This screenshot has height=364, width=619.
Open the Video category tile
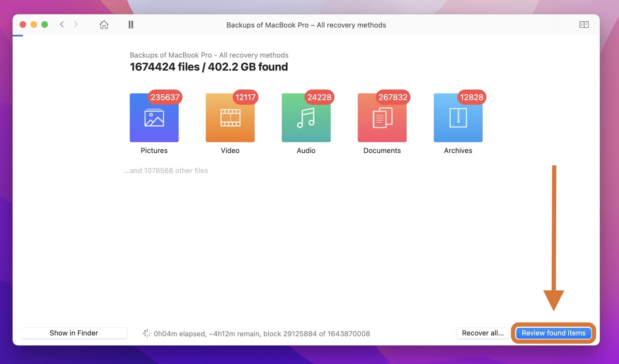[x=230, y=117]
